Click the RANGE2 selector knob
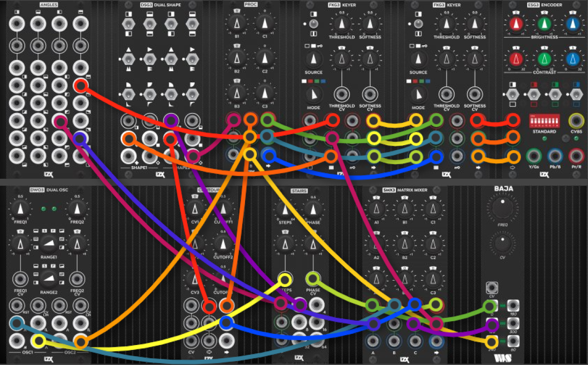This screenshot has height=365, width=588. click(x=48, y=278)
